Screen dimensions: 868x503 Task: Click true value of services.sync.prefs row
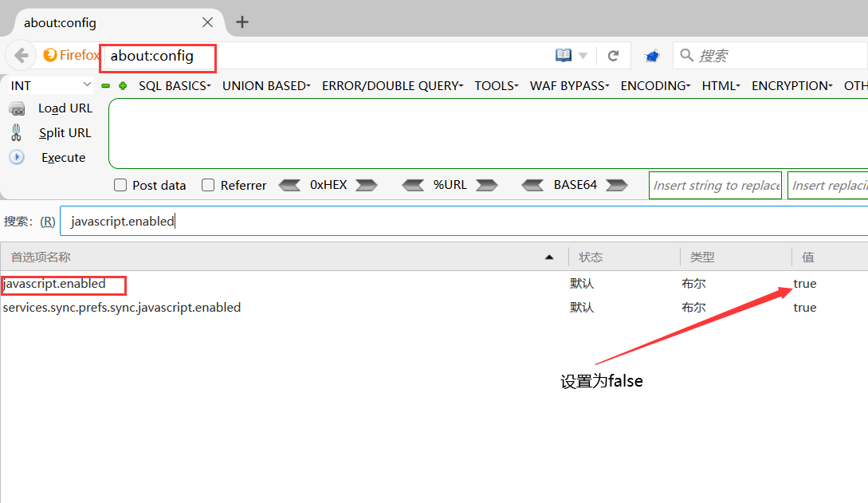coord(805,307)
